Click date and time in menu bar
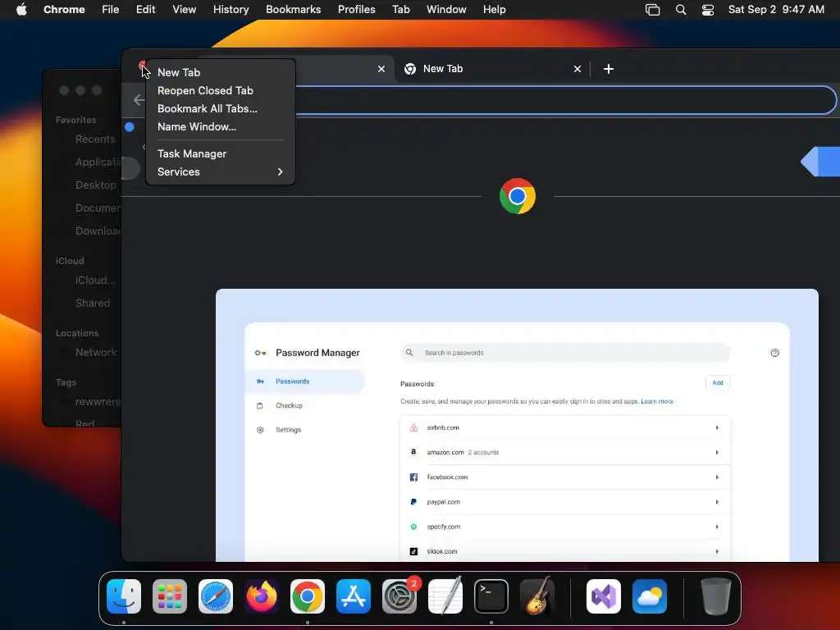 point(776,10)
